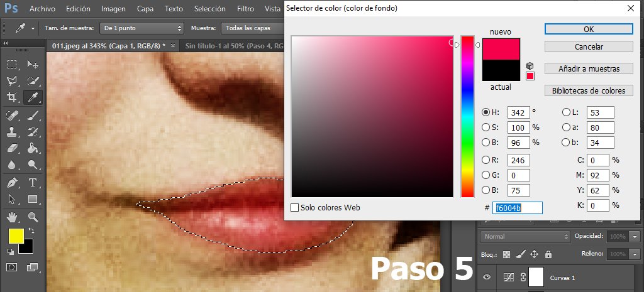Select the Rectangular Marquee tool
The width and height of the screenshot is (644, 292).
tap(12, 64)
